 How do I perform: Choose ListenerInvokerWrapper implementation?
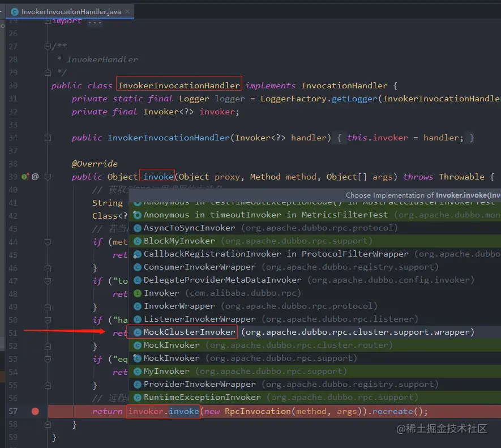pos(315,319)
